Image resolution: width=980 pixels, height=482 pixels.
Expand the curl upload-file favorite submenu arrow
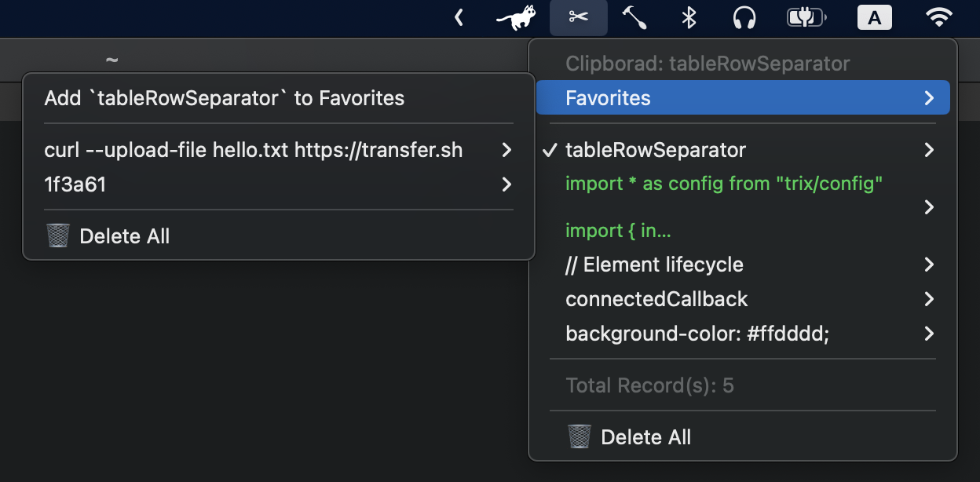(506, 150)
